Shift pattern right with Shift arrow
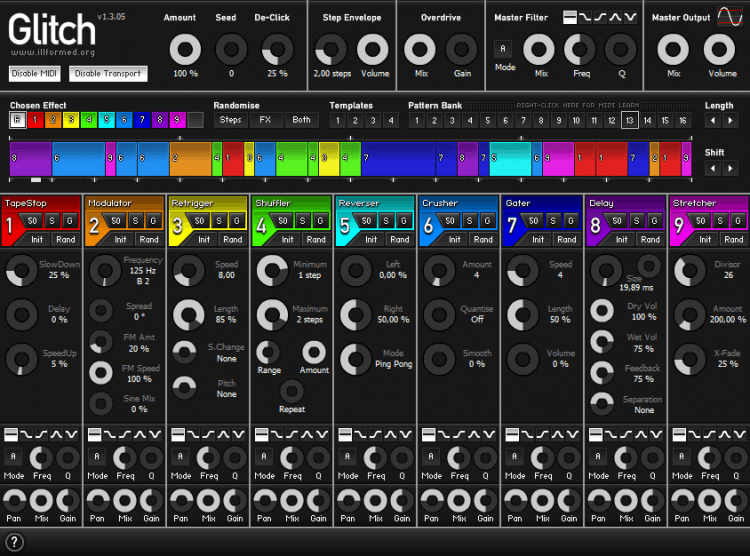 click(x=730, y=168)
